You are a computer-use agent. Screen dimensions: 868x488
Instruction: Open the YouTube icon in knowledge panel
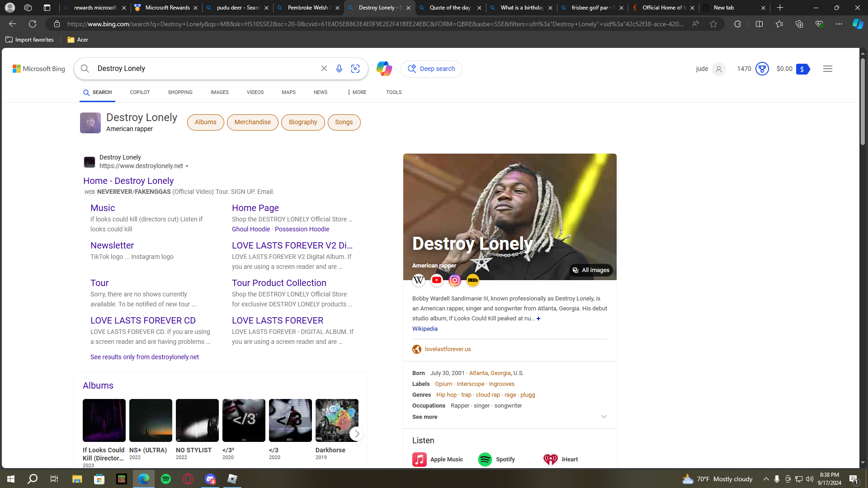(437, 280)
